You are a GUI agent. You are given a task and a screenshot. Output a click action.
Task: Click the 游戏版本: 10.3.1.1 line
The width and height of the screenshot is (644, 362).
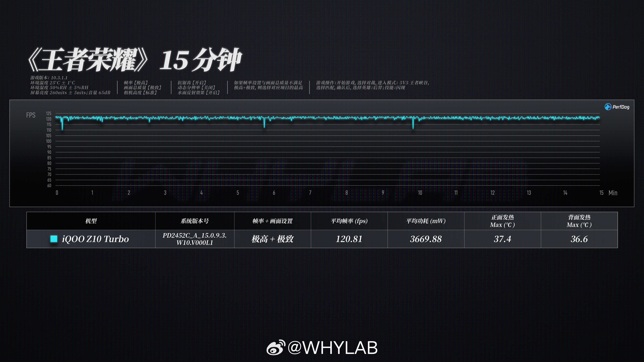pyautogui.click(x=49, y=78)
